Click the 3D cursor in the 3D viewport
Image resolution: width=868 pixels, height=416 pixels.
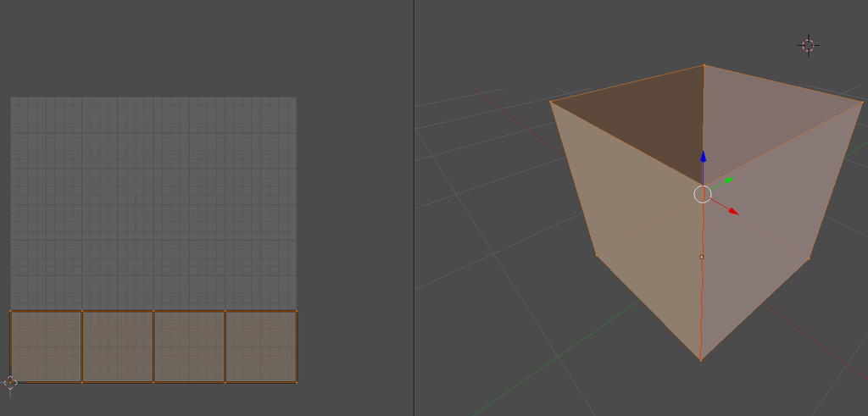point(808,46)
